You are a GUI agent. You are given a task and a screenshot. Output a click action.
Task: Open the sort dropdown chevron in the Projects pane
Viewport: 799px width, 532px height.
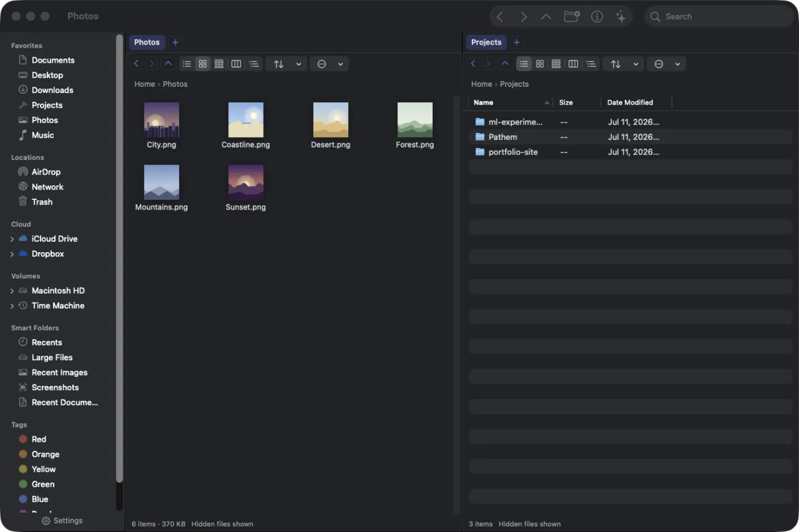(636, 64)
